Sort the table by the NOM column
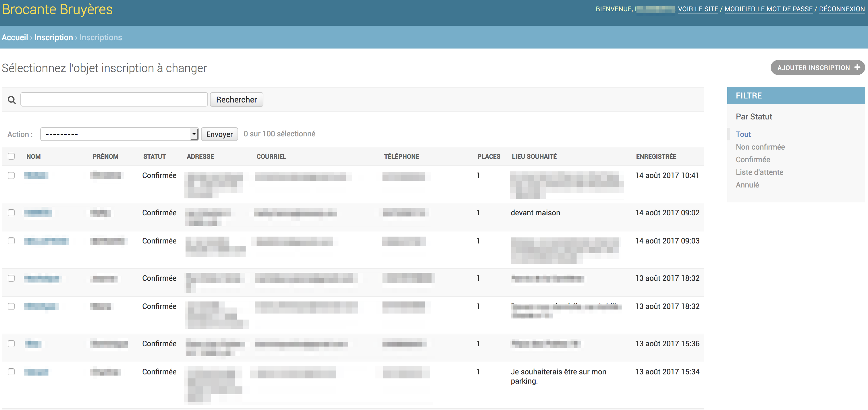Screen dimensions: 868x410 point(33,156)
